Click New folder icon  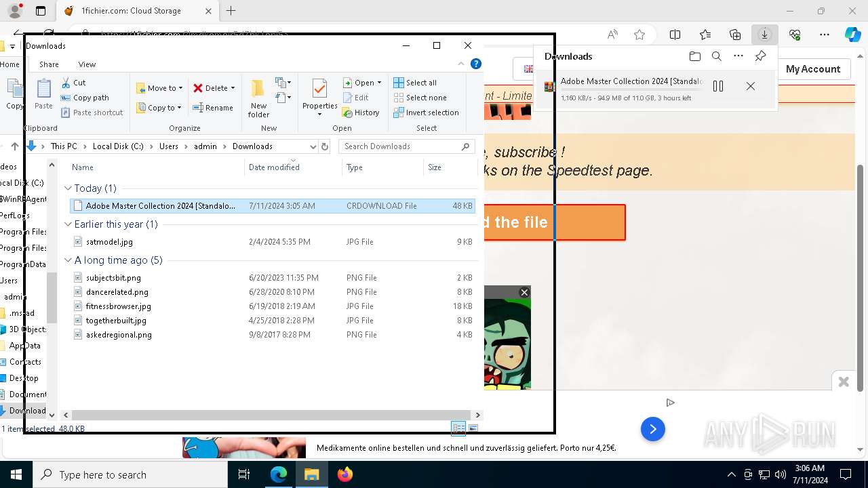(258, 98)
